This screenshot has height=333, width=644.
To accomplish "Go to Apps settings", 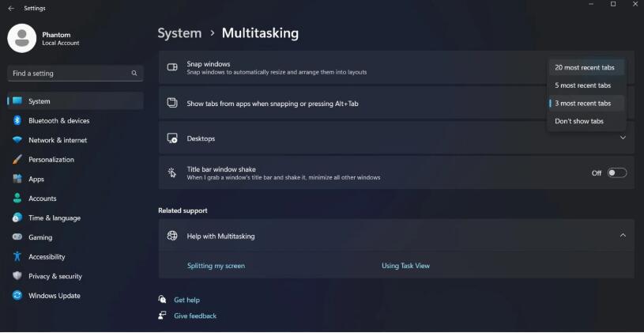I will (x=76, y=179).
